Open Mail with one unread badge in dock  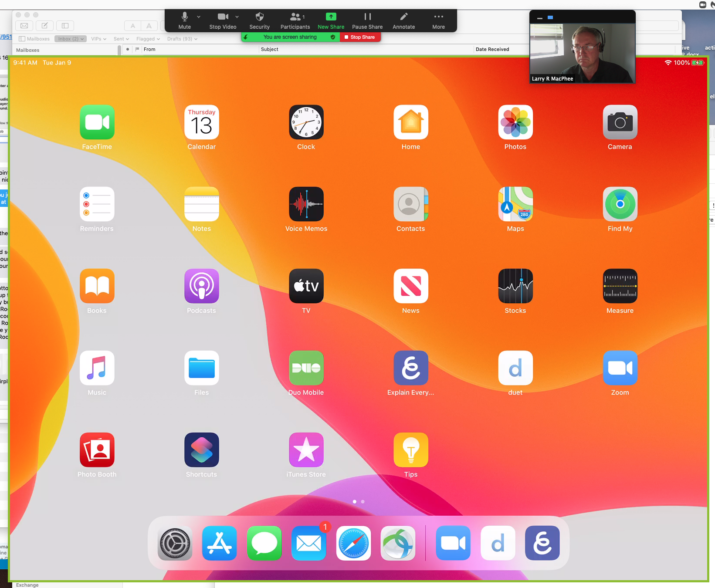coord(309,543)
